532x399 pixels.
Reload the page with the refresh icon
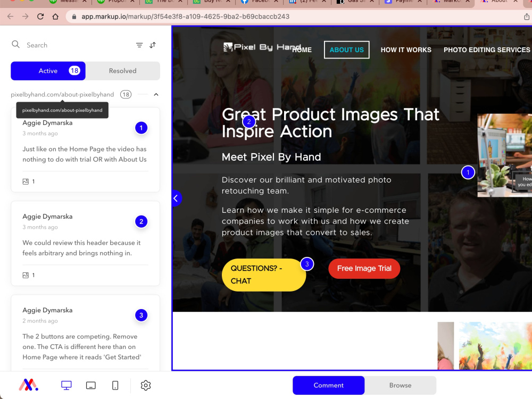coord(40,16)
